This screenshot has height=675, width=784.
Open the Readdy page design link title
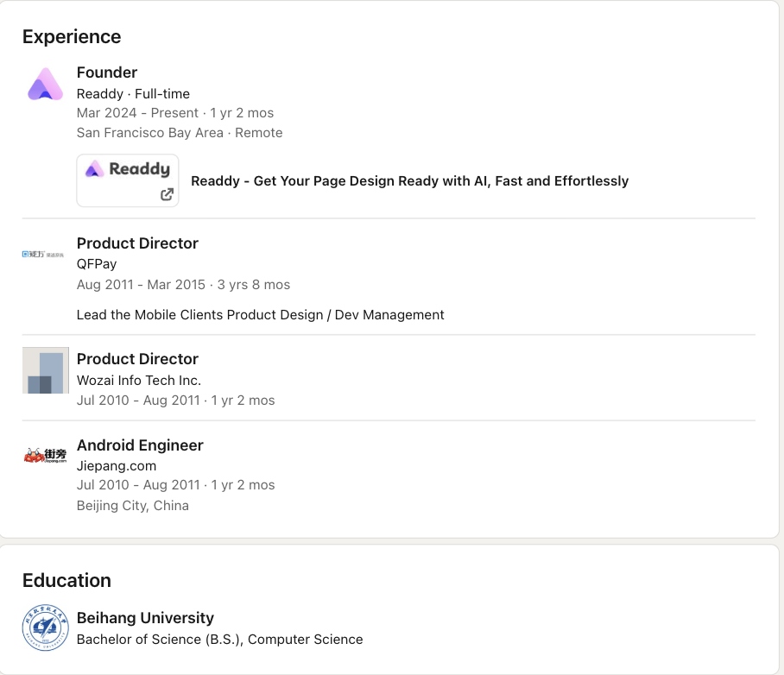coord(409,181)
